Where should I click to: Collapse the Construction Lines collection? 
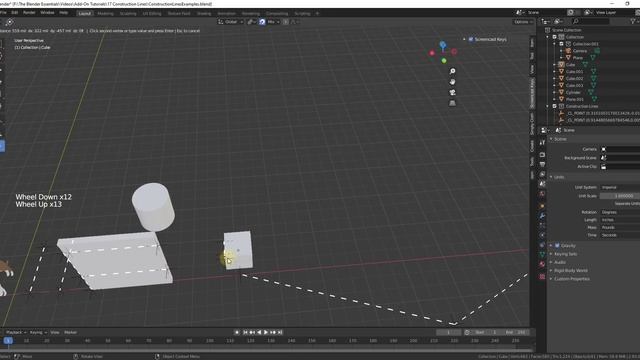pos(548,106)
